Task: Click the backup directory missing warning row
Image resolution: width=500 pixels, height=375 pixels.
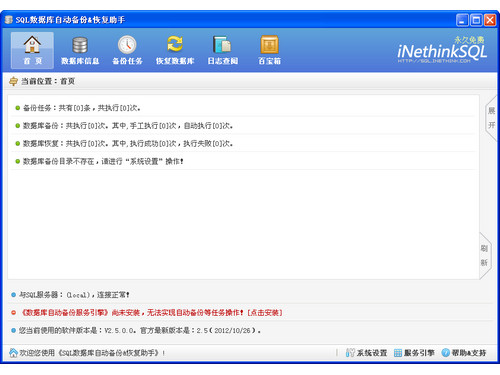Action: [x=243, y=161]
